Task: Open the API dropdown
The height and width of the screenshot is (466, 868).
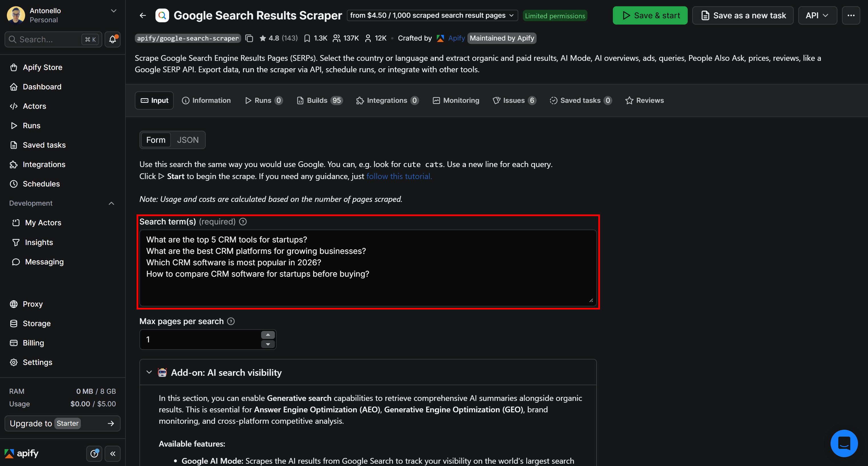Action: (x=817, y=15)
